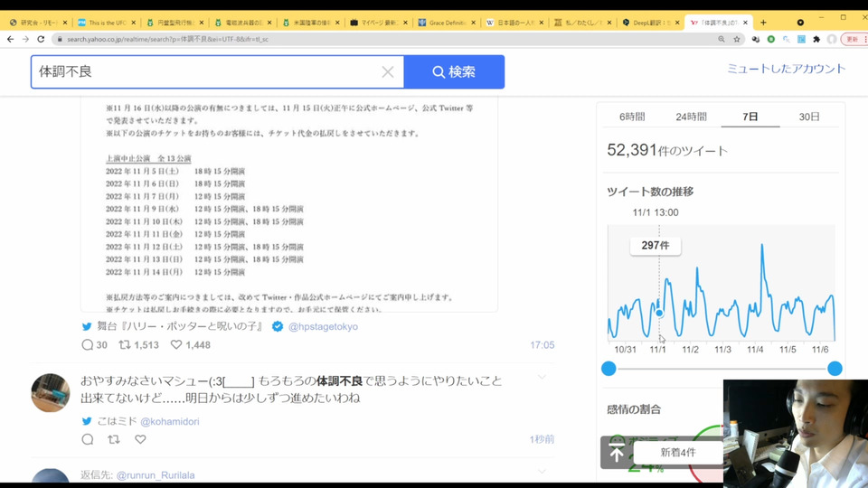Open the Extensions puzzle piece icon

click(816, 39)
